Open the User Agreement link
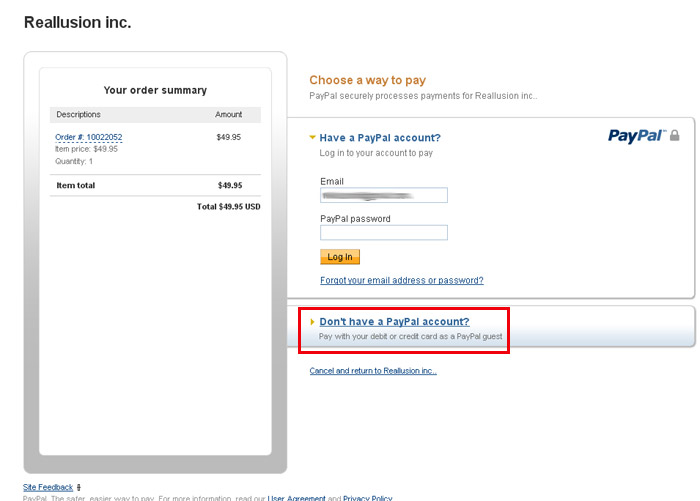The image size is (700, 501). click(296, 498)
